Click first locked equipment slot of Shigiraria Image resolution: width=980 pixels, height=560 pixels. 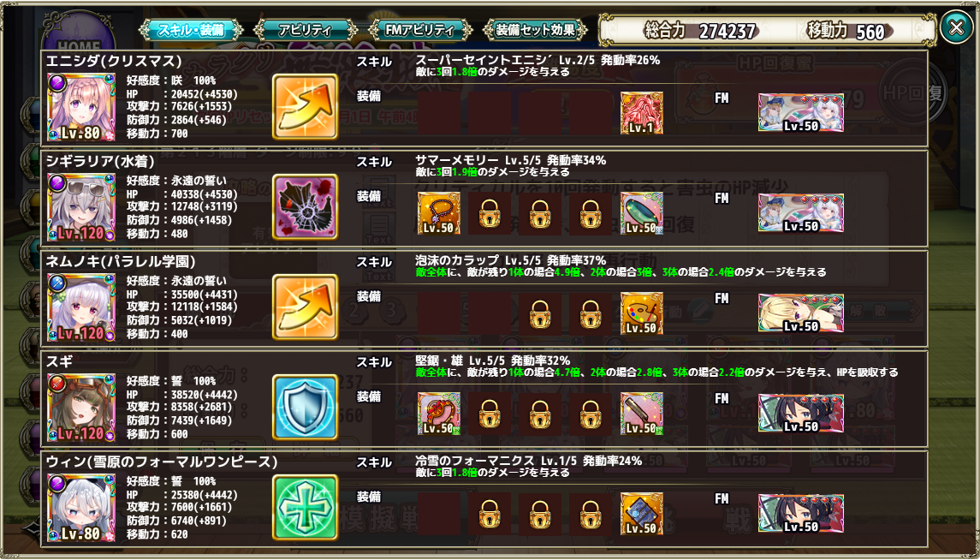[490, 213]
